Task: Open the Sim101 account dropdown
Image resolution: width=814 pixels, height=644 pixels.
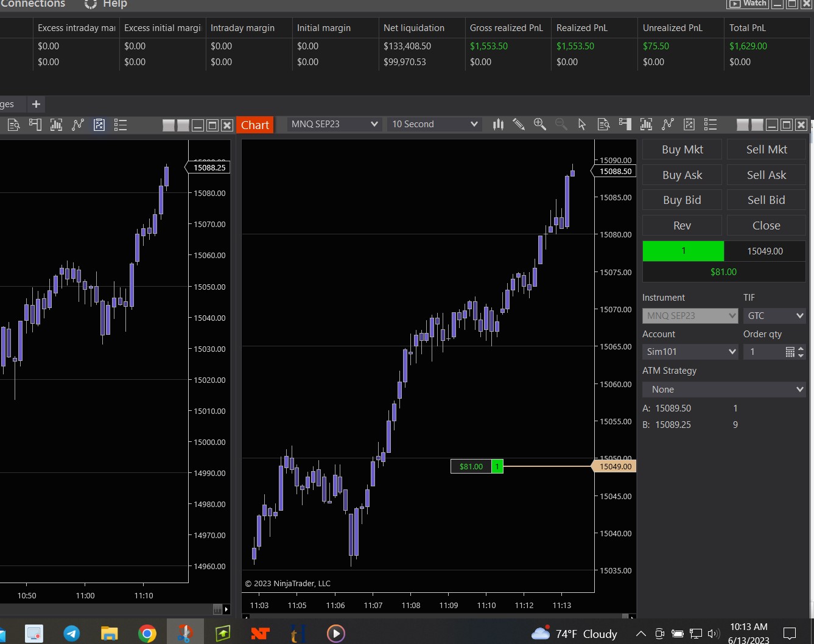Action: [x=690, y=352]
